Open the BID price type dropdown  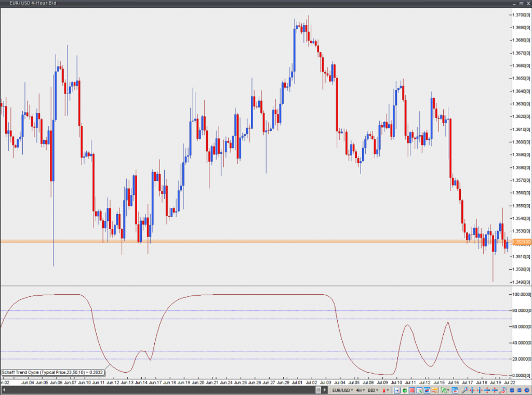(374, 390)
